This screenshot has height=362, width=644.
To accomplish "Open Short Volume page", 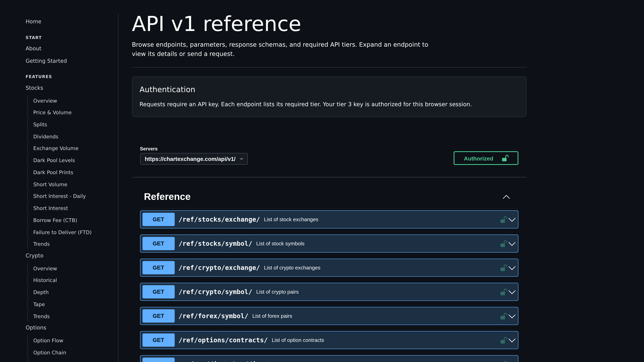I will point(50,184).
